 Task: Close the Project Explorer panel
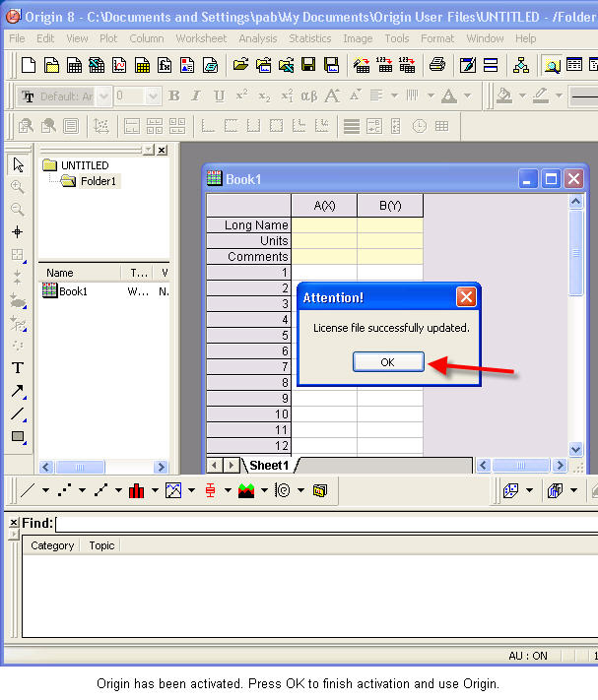163,150
